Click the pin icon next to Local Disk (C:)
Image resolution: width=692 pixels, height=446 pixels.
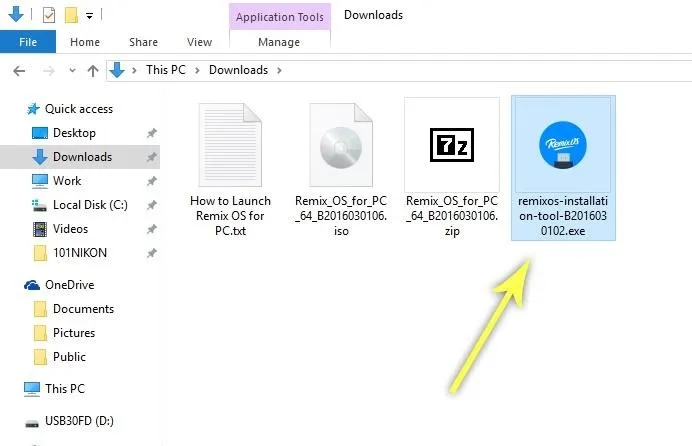[x=152, y=205]
